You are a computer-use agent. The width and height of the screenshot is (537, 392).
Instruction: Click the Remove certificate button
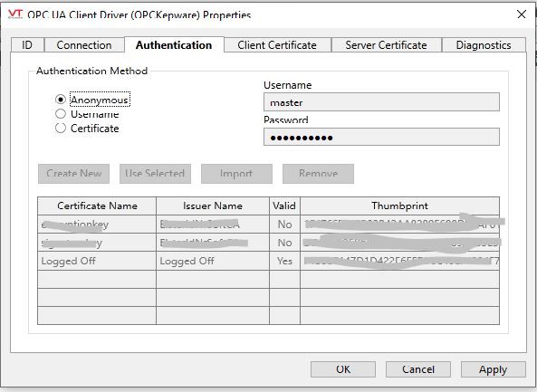click(318, 174)
